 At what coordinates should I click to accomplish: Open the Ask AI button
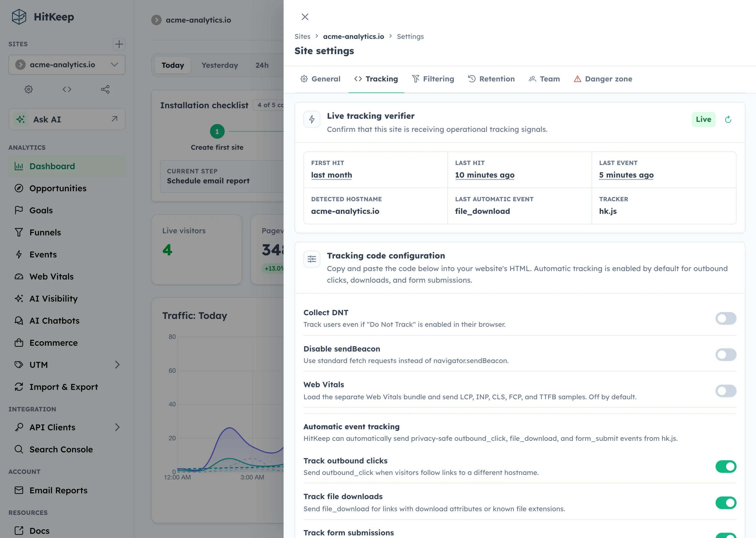pyautogui.click(x=67, y=119)
